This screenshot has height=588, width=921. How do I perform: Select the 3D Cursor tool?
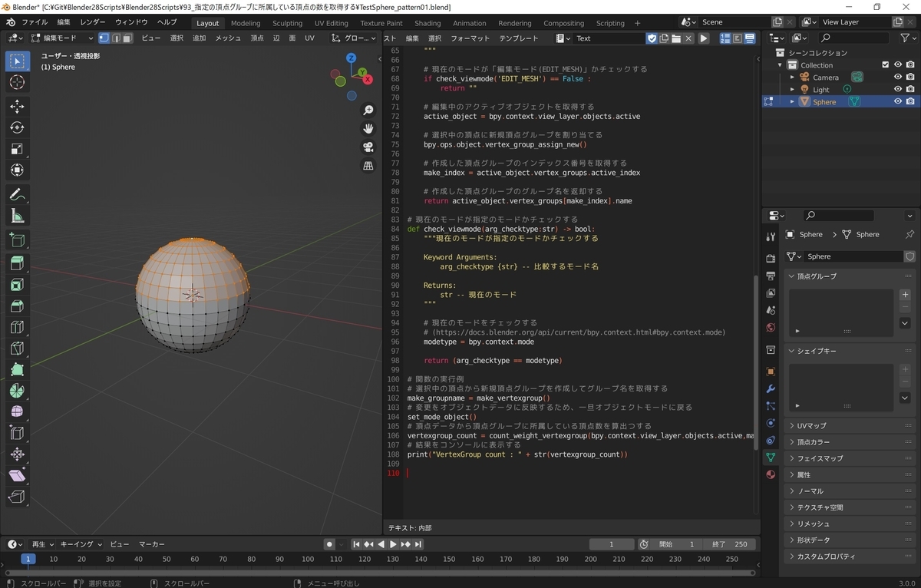(17, 82)
